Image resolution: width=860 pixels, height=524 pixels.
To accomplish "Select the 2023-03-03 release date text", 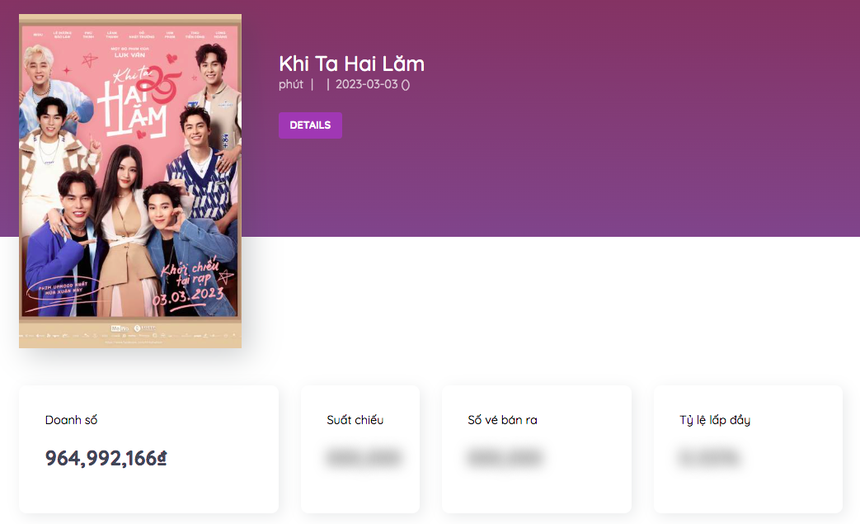I will (x=366, y=84).
